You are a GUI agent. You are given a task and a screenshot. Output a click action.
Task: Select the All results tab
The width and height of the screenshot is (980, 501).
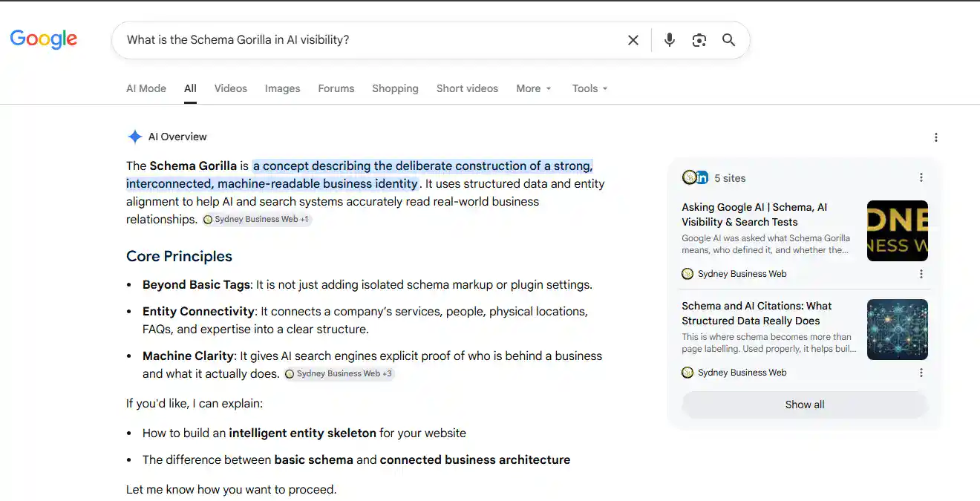tap(191, 88)
